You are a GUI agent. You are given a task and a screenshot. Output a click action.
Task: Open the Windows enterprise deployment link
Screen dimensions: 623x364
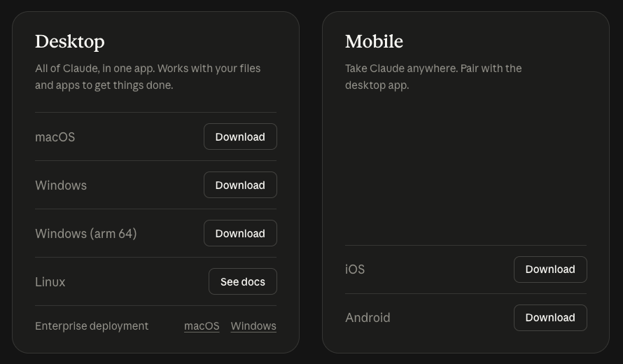(x=253, y=326)
